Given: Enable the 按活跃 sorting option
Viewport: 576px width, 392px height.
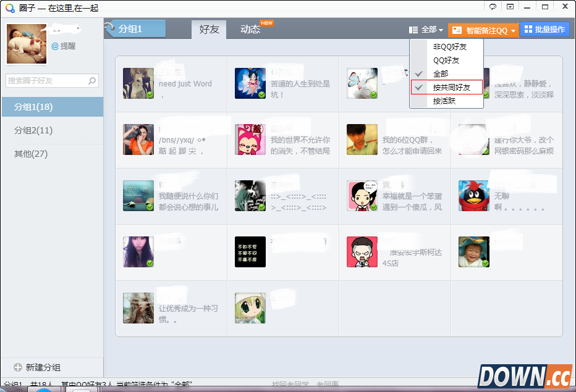Looking at the screenshot, I should pos(446,101).
